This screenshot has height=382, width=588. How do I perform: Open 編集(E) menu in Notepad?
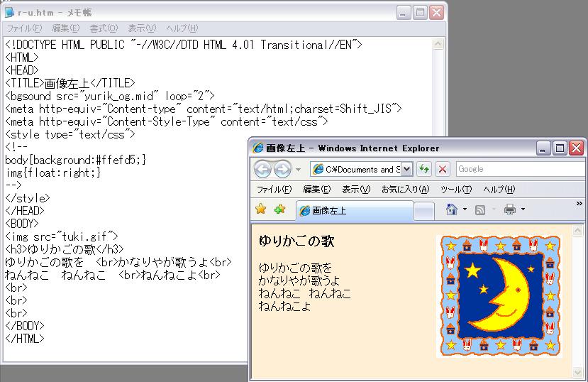coord(66,28)
